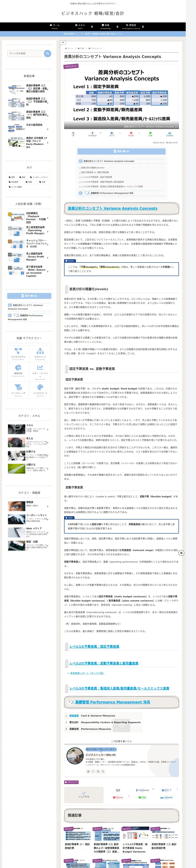Share on LinkedIn in the bottom share section
Screen dimensions: 196x868
(166, 798)
